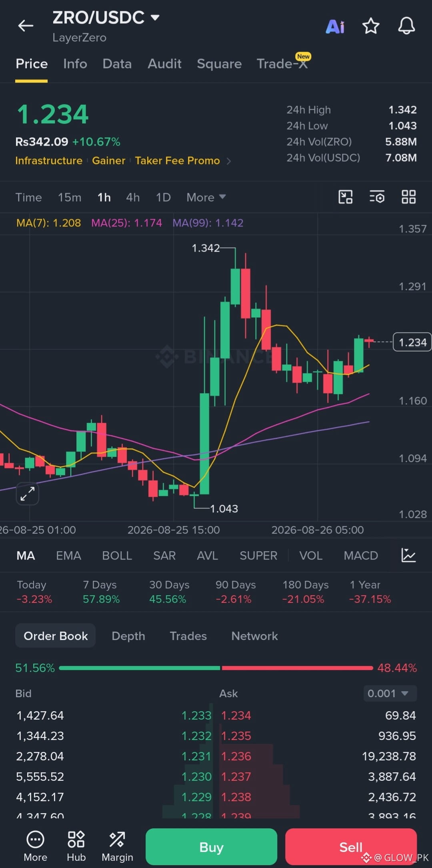Toggle the SAR indicator
Screen dimensions: 432x868
click(x=164, y=555)
